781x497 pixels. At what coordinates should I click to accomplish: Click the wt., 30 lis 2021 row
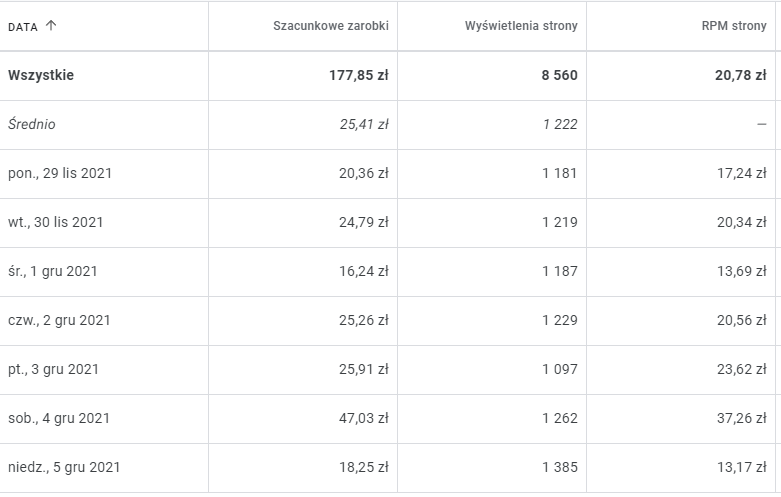56,222
